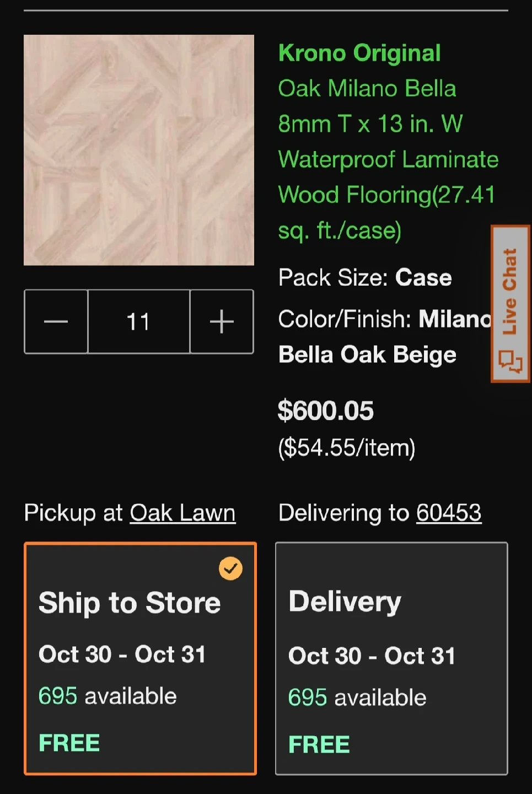Decrease quantity with the minus icon
This screenshot has height=794, width=532.
click(56, 321)
